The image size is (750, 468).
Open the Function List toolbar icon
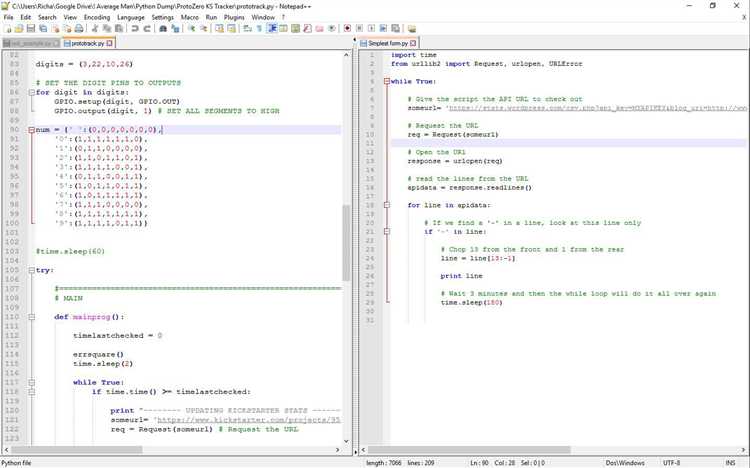[307, 29]
